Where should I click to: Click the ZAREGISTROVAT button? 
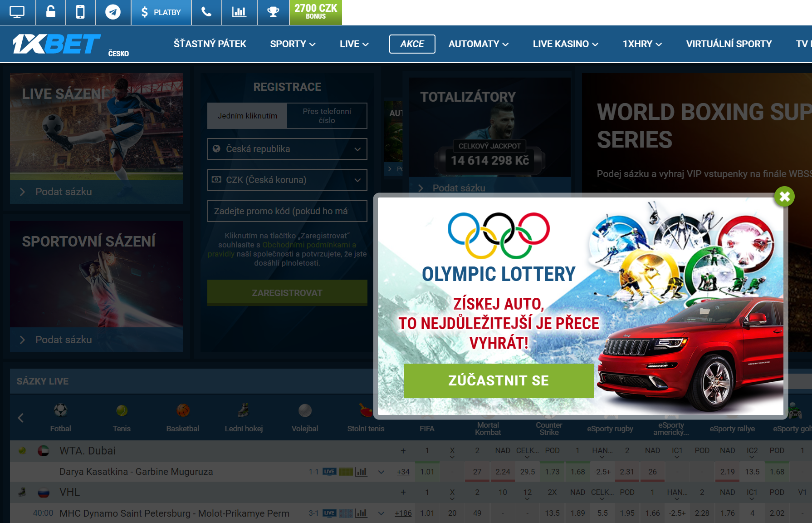[287, 293]
